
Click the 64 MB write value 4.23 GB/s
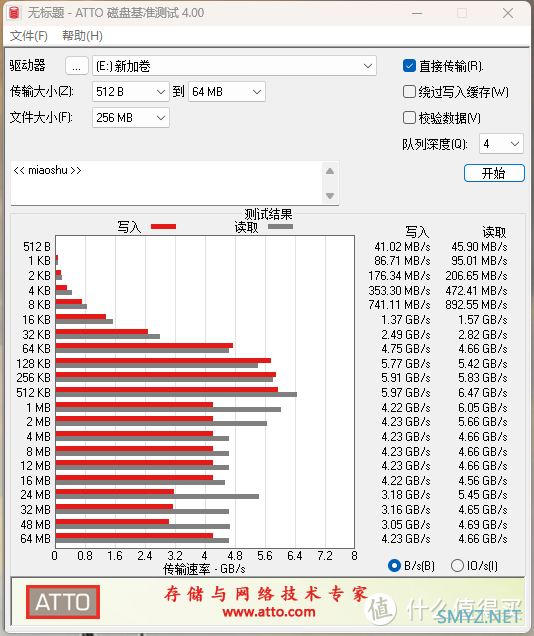(406, 539)
